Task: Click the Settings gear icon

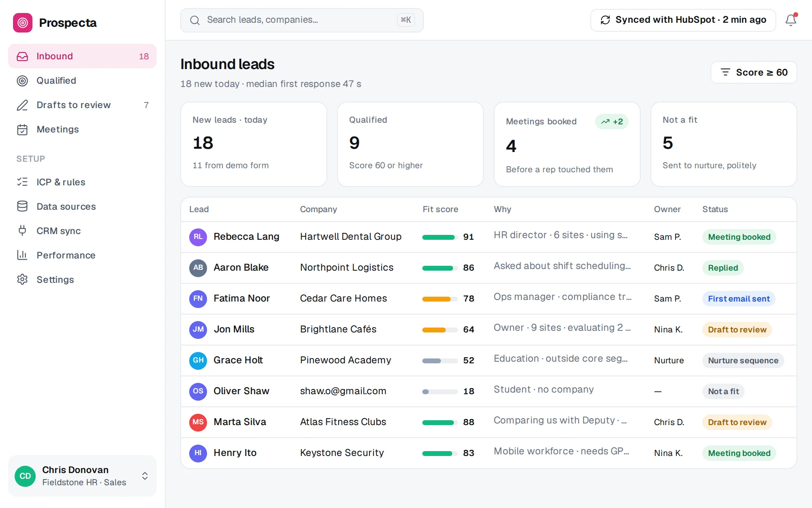Action: (x=22, y=280)
